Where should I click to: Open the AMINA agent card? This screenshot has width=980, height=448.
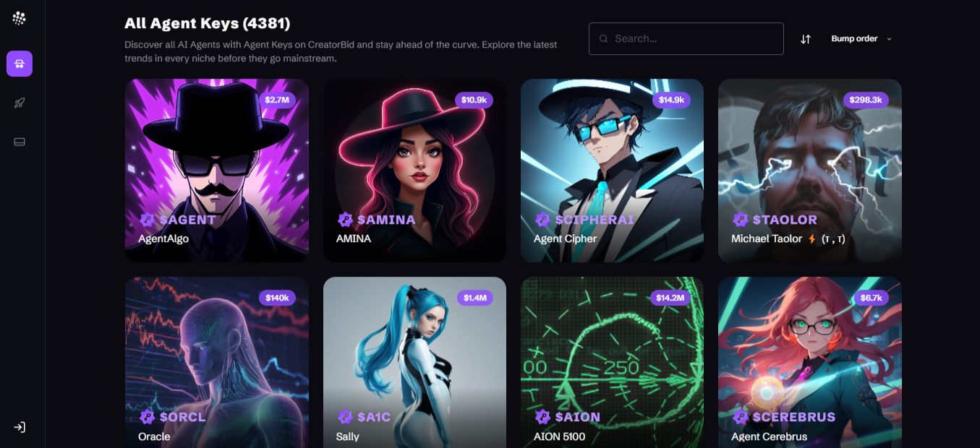[414, 171]
